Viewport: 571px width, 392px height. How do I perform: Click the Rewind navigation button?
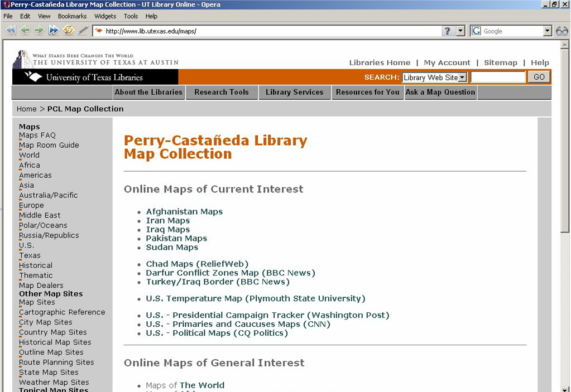tap(10, 31)
